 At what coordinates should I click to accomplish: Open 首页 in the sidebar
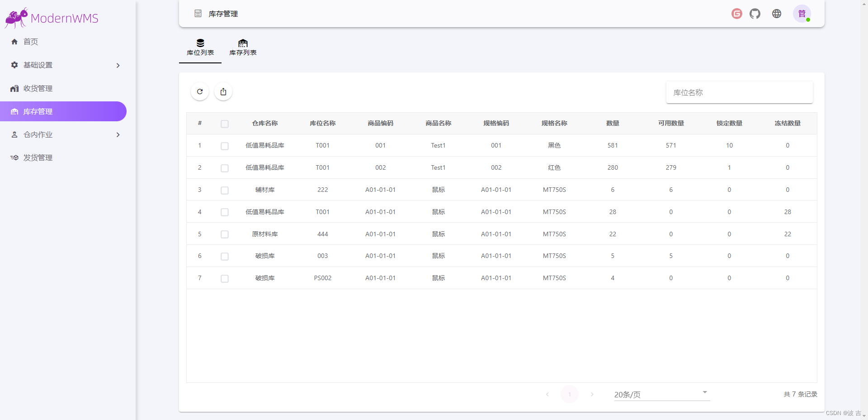click(63, 42)
